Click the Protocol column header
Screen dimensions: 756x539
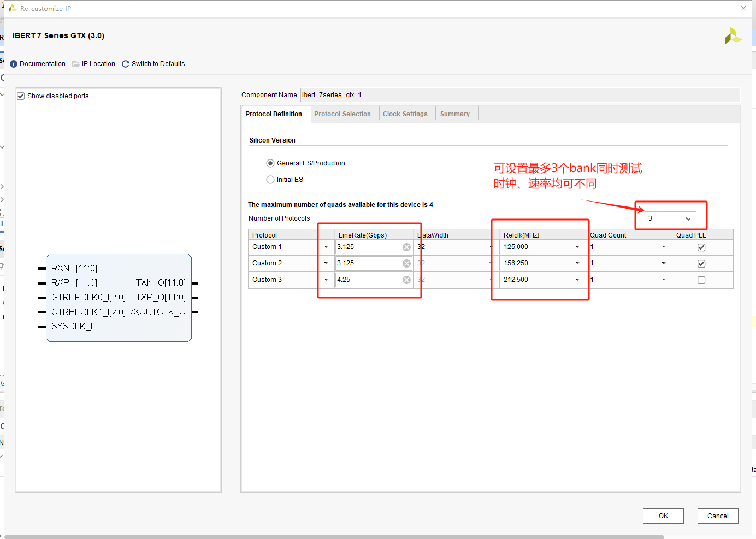pyautogui.click(x=264, y=235)
